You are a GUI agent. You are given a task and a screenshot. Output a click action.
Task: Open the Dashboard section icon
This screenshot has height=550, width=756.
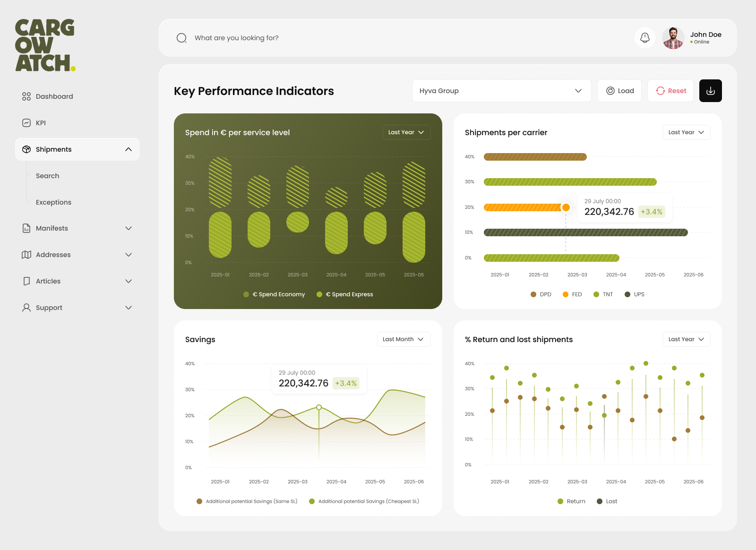click(26, 96)
